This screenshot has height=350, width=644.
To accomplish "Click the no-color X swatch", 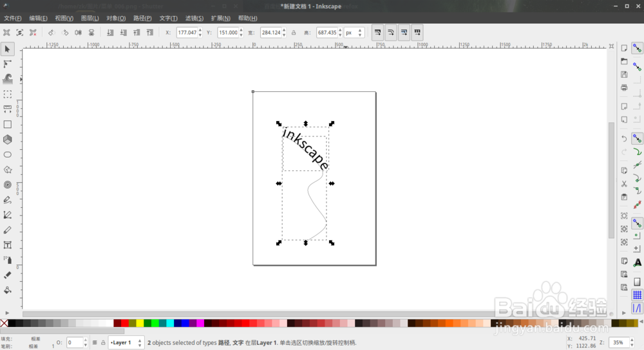I will click(4, 324).
